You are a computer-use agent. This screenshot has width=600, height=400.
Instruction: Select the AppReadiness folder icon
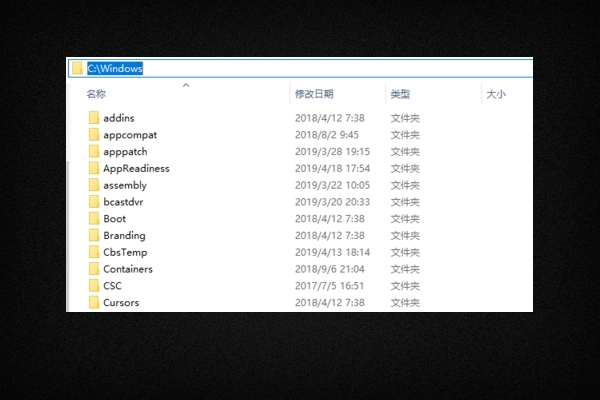94,168
